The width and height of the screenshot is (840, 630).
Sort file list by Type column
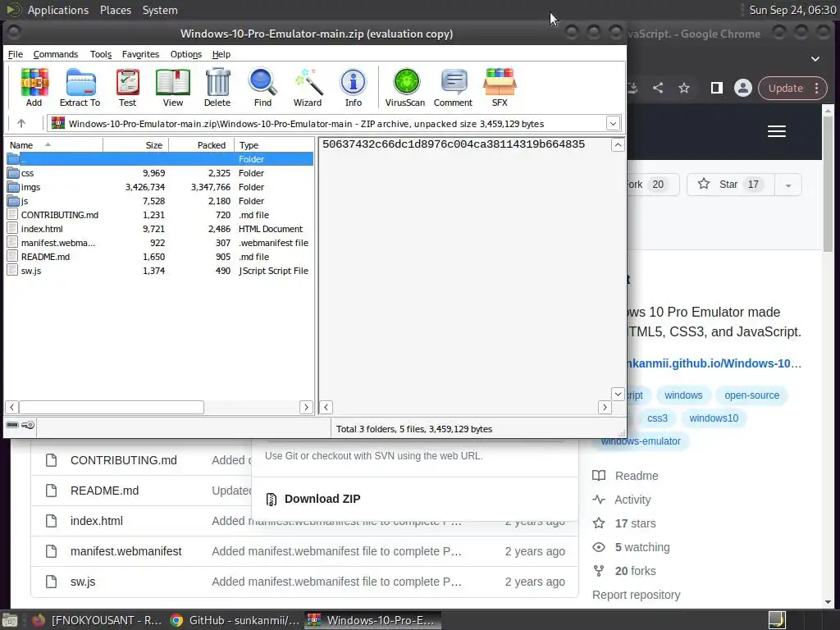pos(274,145)
